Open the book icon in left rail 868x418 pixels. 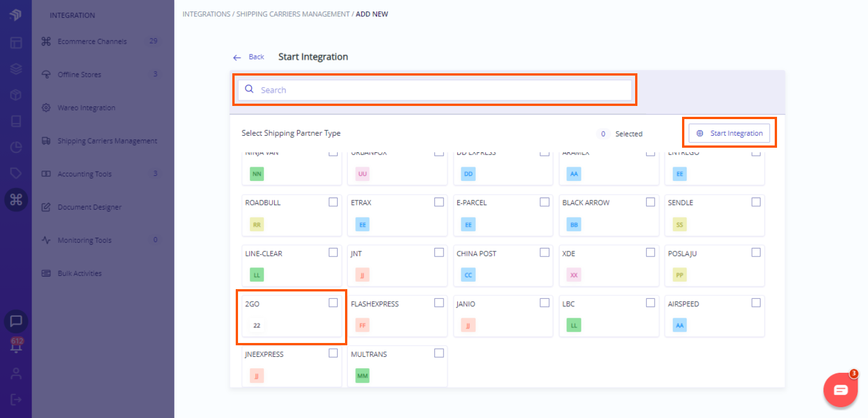click(16, 121)
